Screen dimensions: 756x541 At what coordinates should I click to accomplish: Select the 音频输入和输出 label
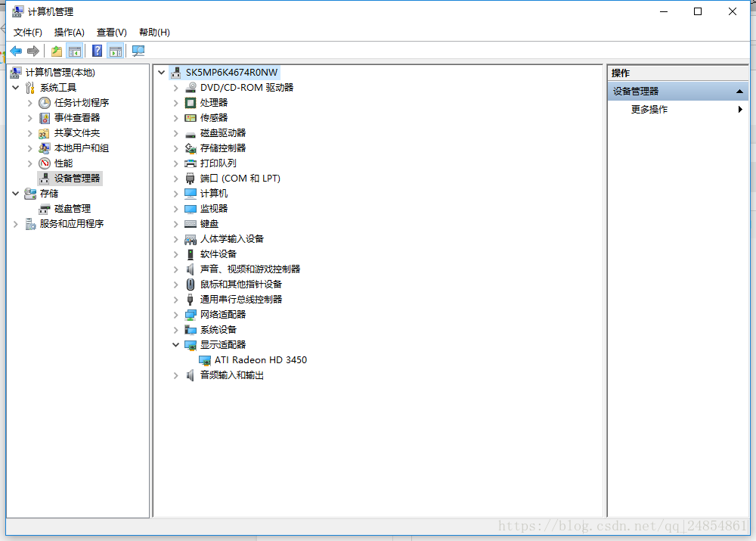tap(232, 375)
